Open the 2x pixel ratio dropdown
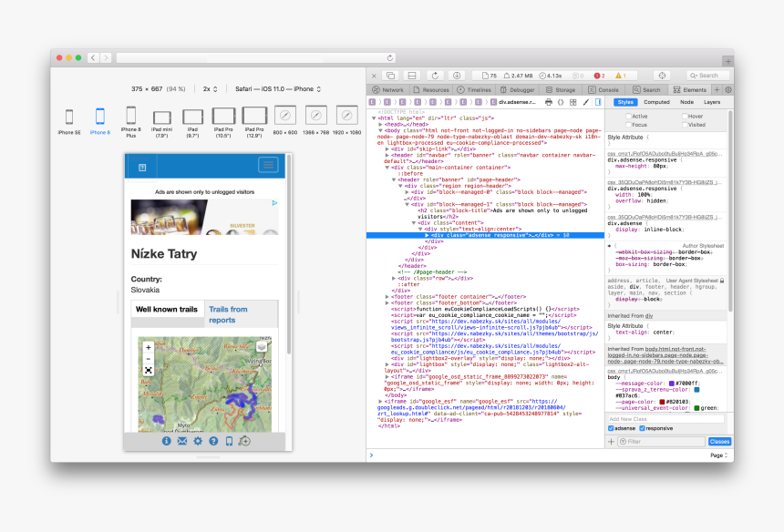This screenshot has width=784, height=532. pyautogui.click(x=210, y=89)
